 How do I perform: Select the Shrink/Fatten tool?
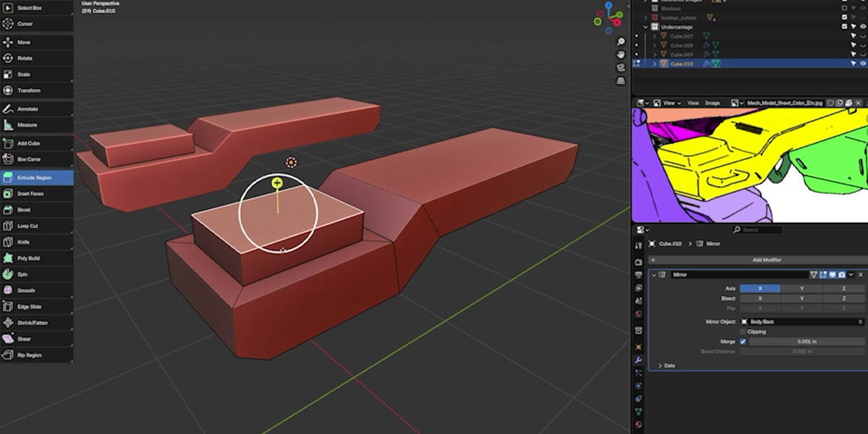coord(36,323)
